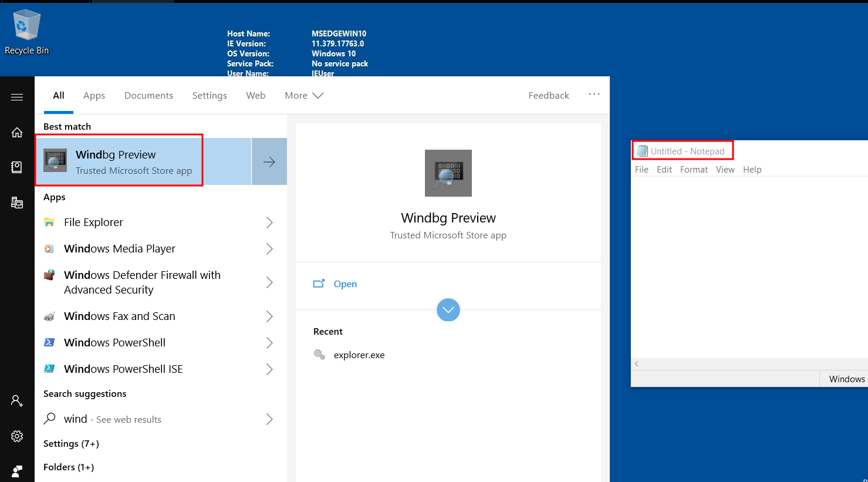868x482 pixels.
Task: Switch to the Web search tab
Action: coord(256,95)
